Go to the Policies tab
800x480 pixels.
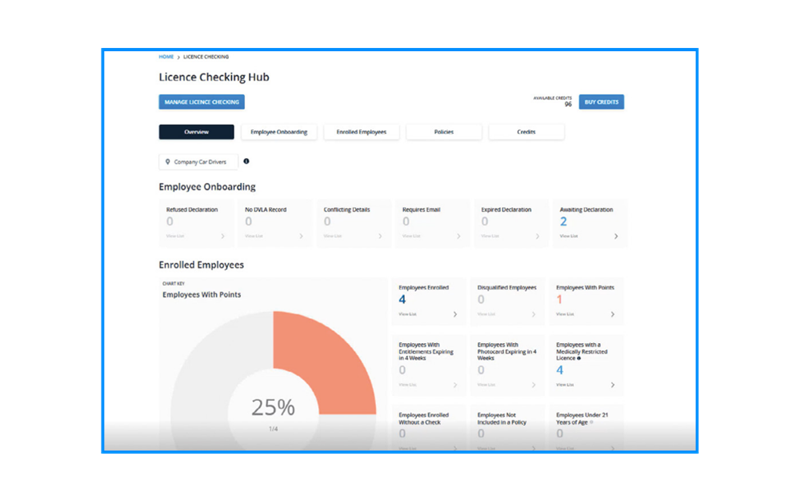pyautogui.click(x=444, y=132)
